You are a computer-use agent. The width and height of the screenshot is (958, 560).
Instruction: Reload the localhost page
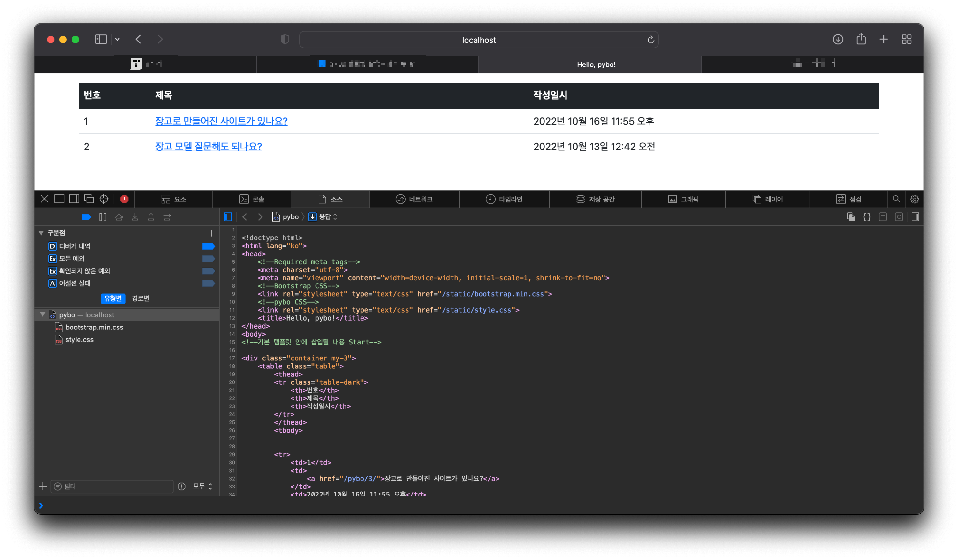(650, 40)
